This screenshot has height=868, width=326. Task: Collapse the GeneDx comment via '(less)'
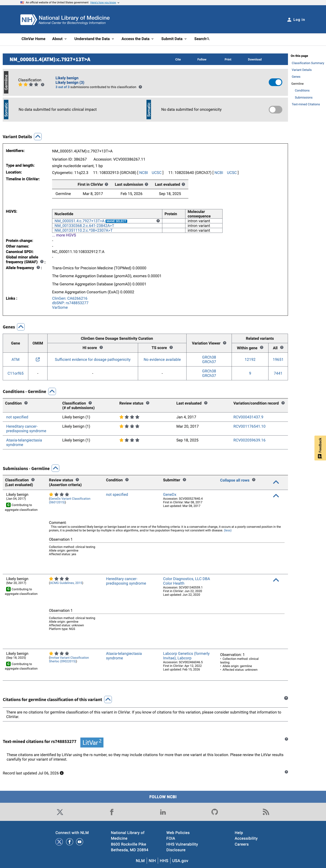(x=228, y=530)
